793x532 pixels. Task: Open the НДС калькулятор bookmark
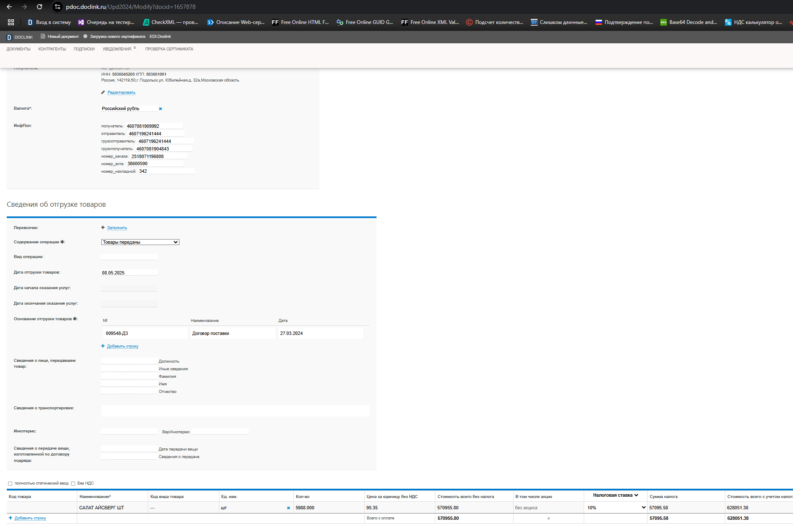point(754,22)
